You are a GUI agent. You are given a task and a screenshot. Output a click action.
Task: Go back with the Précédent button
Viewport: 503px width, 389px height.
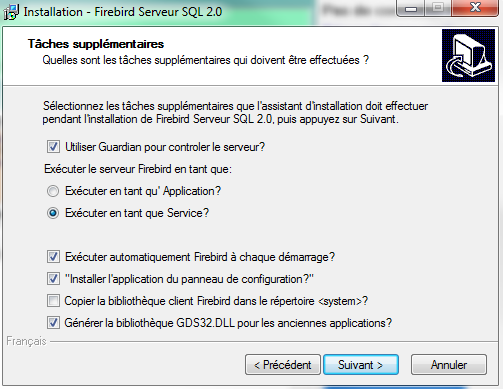click(x=283, y=365)
